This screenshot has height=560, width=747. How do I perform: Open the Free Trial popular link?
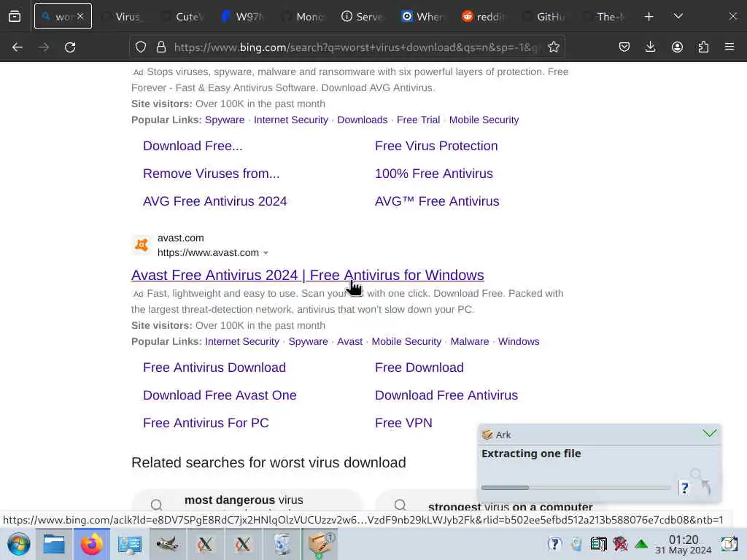coord(418,120)
